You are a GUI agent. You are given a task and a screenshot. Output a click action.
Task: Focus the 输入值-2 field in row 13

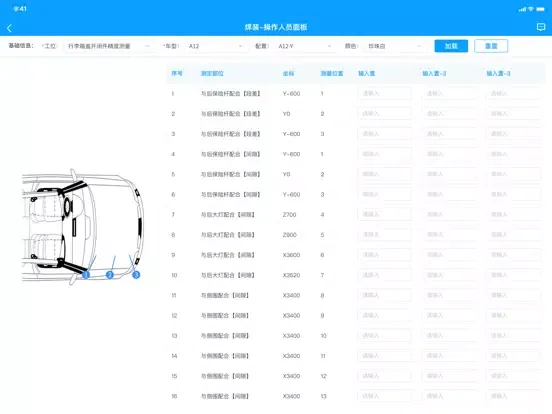(x=448, y=336)
